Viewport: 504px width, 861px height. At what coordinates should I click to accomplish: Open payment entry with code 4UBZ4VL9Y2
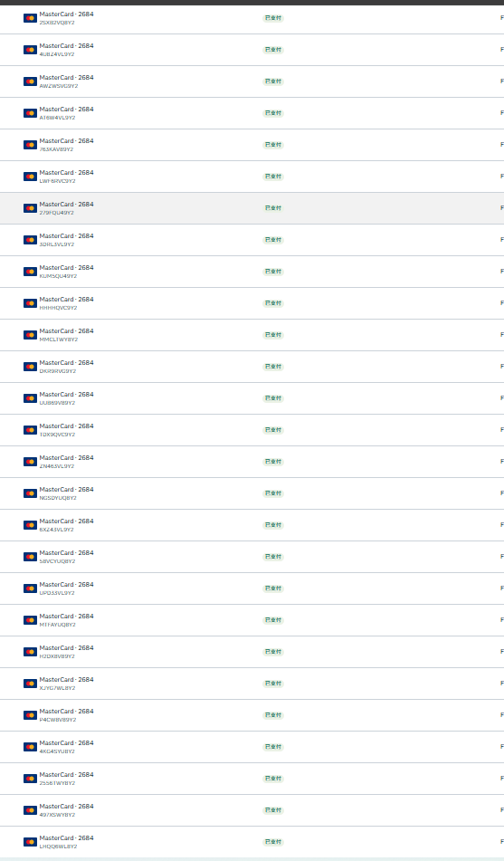[x=252, y=50]
